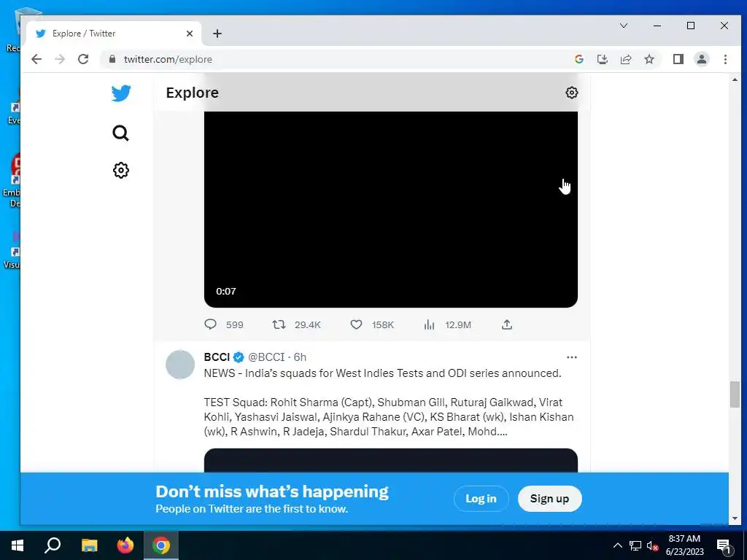Click the taskbar clock showing 8:37 AM
The width and height of the screenshot is (747, 560).
click(x=684, y=545)
